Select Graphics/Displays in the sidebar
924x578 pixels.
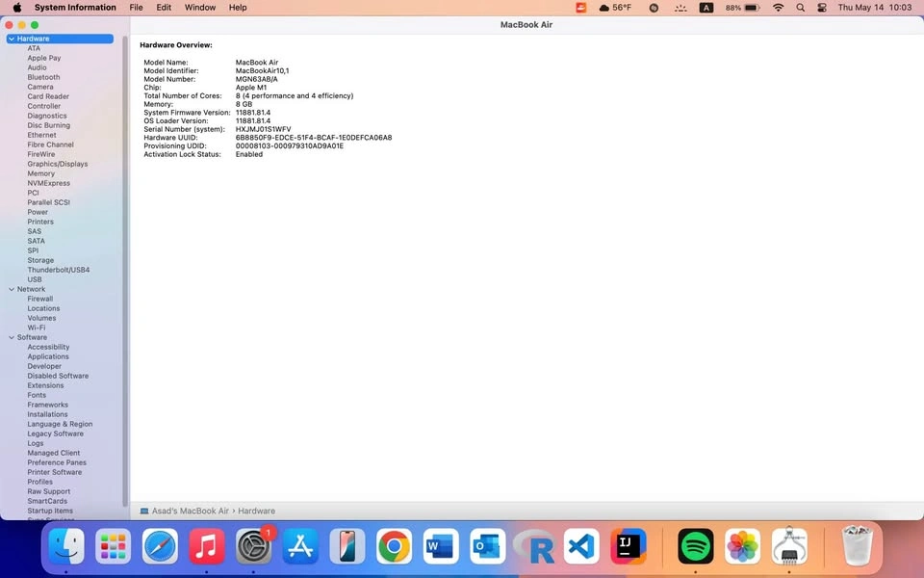coord(57,164)
